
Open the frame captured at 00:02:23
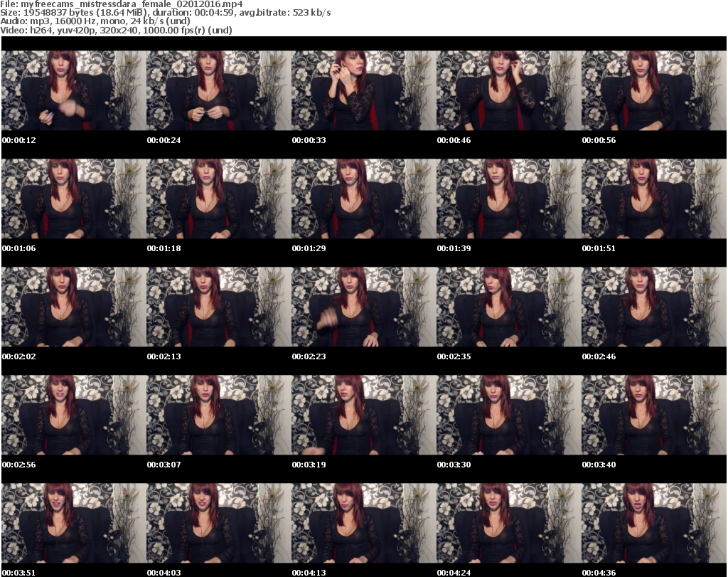point(364,307)
